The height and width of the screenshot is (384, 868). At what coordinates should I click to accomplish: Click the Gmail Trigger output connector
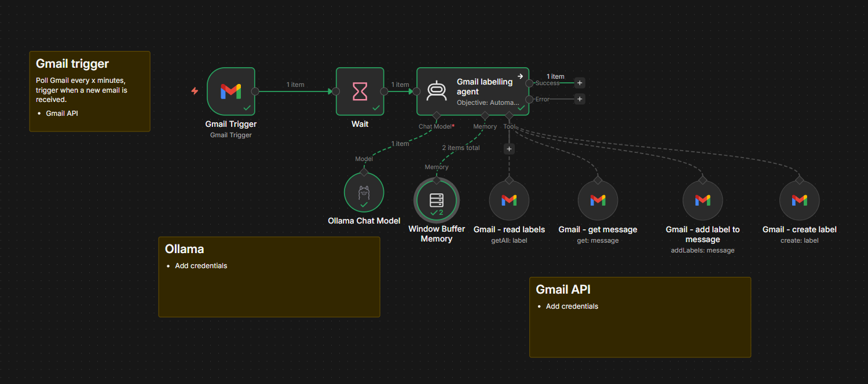pos(255,91)
